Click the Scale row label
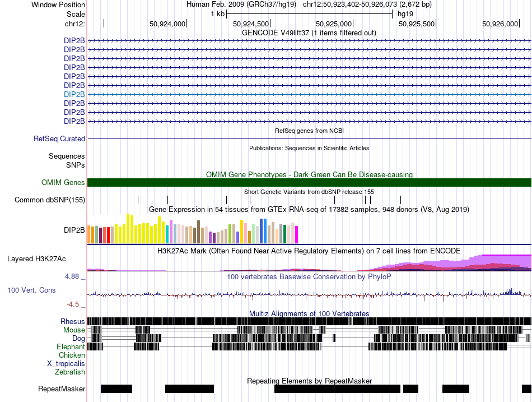This screenshot has height=402, width=532. pos(76,14)
